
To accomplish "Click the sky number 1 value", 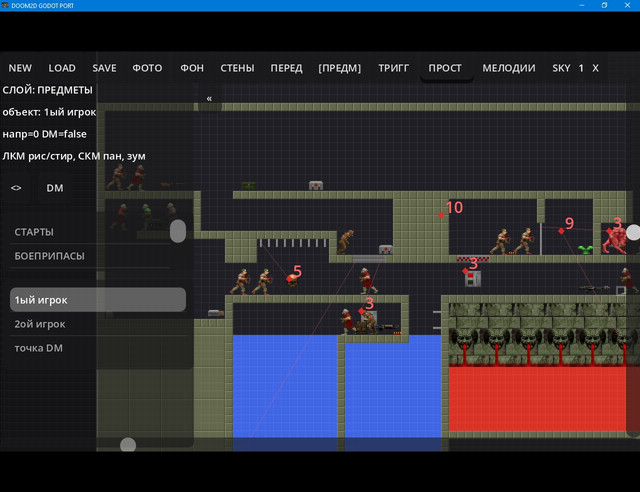I will (x=581, y=68).
